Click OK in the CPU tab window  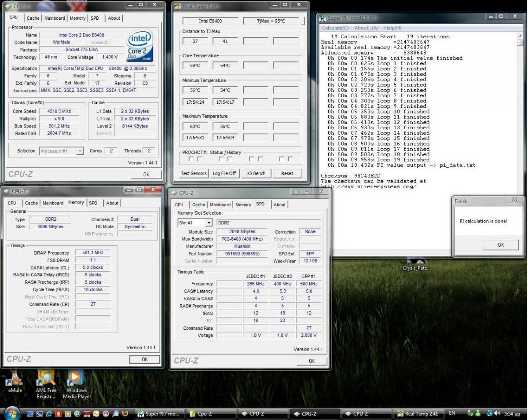point(146,174)
